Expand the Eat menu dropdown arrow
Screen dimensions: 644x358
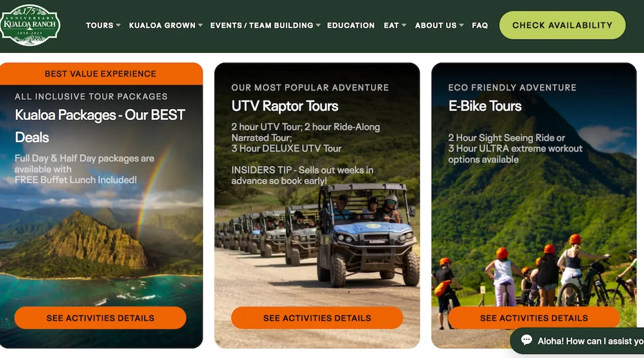tap(404, 25)
